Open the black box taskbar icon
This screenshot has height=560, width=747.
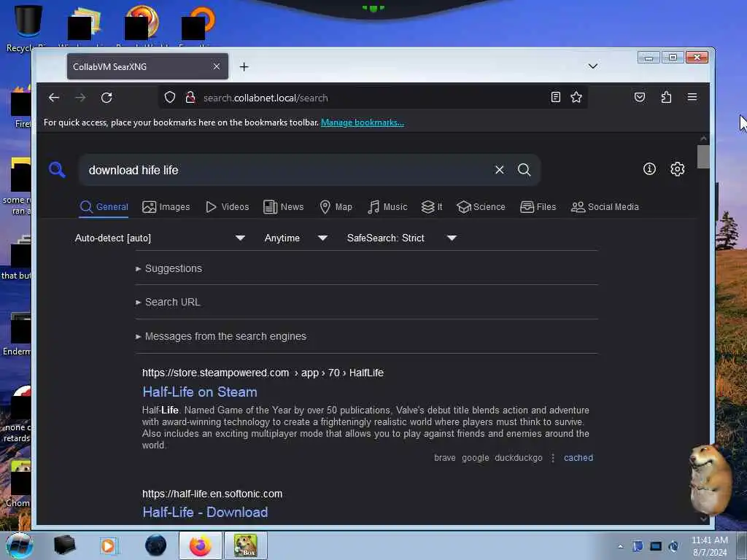[x=64, y=545]
